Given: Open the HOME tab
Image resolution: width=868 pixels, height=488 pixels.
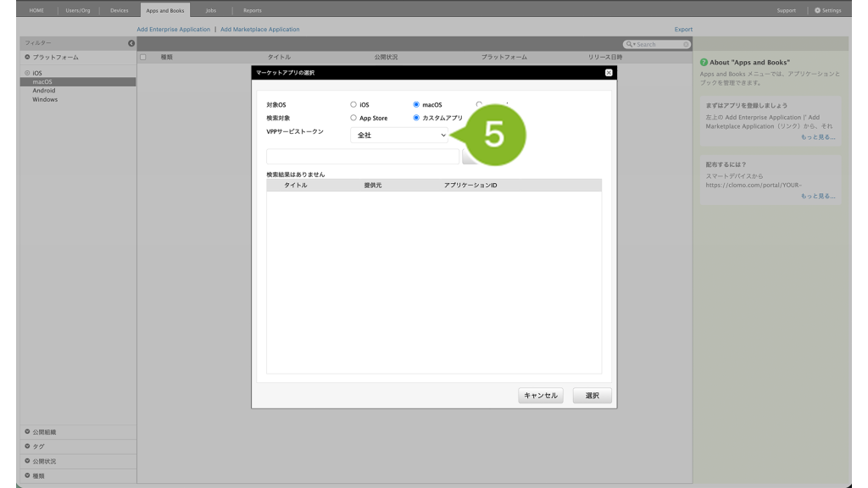Looking at the screenshot, I should (36, 10).
